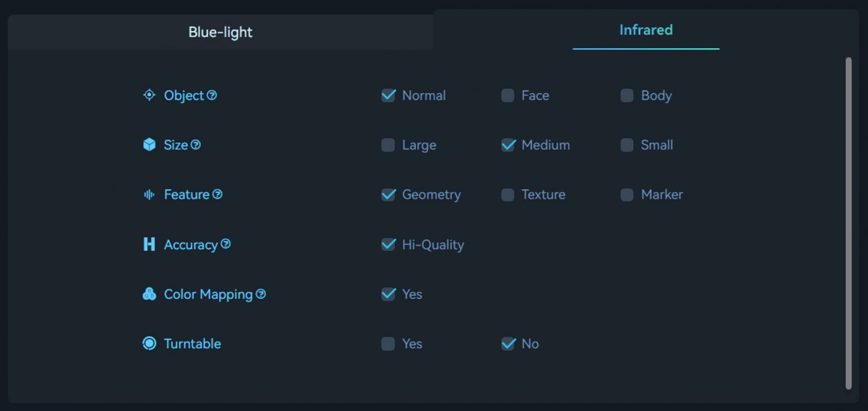
Task: Open the help tooltip next to Object
Action: click(211, 95)
